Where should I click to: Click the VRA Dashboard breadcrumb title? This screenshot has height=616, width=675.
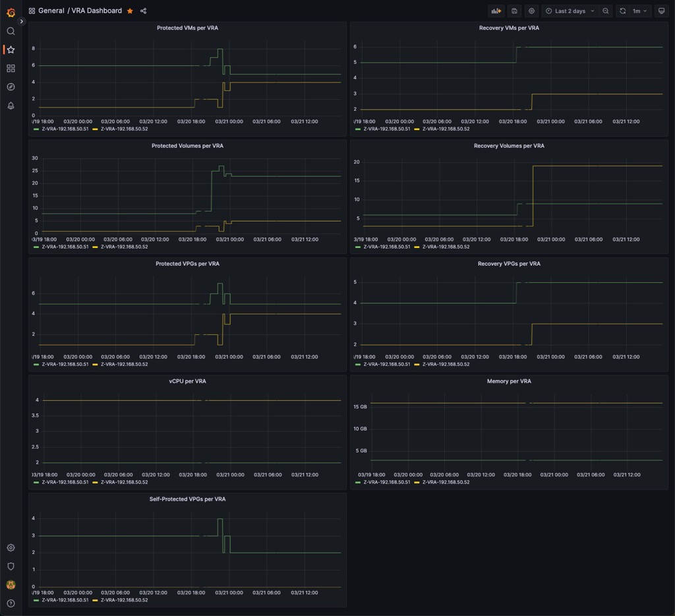click(96, 11)
